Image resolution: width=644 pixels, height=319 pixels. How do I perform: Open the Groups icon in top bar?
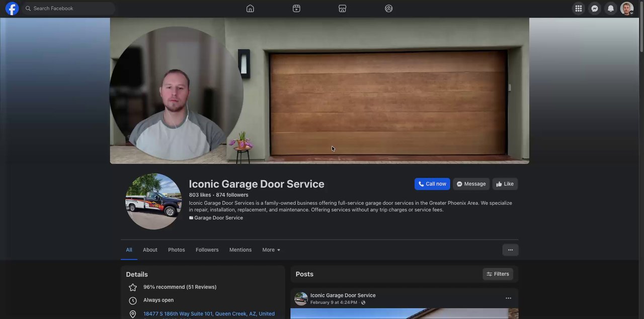coord(388,9)
